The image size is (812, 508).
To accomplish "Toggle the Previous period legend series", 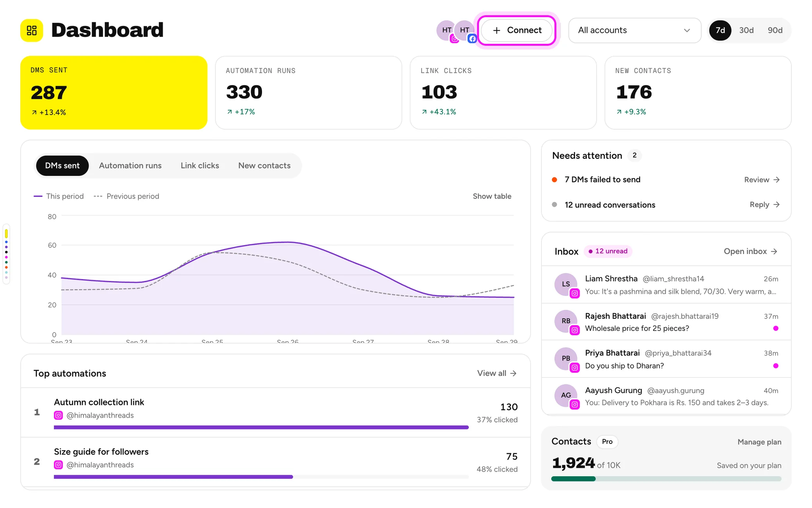I will click(x=126, y=196).
